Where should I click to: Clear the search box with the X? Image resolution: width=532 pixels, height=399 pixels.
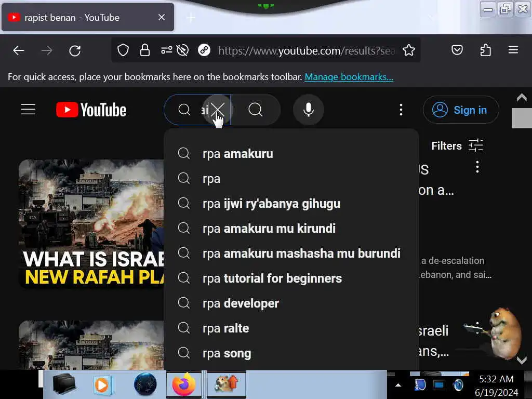[218, 110]
